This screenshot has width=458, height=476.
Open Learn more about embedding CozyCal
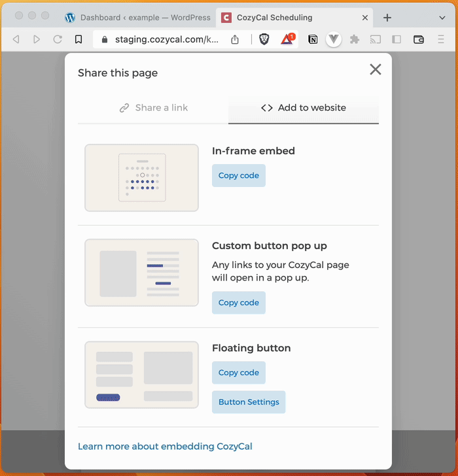coord(165,446)
